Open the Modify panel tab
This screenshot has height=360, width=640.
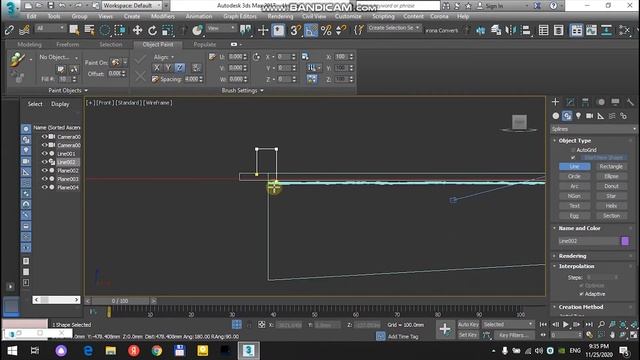570,102
